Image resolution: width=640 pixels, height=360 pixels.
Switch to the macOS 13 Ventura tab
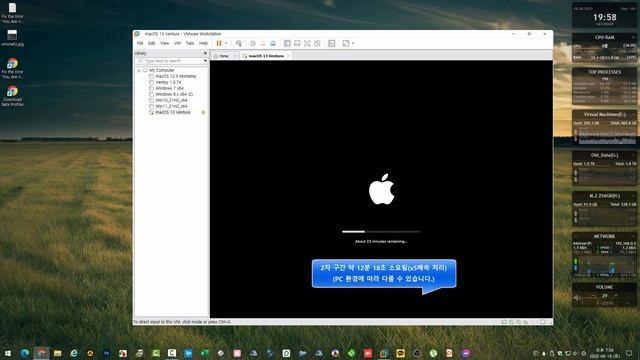[x=266, y=56]
